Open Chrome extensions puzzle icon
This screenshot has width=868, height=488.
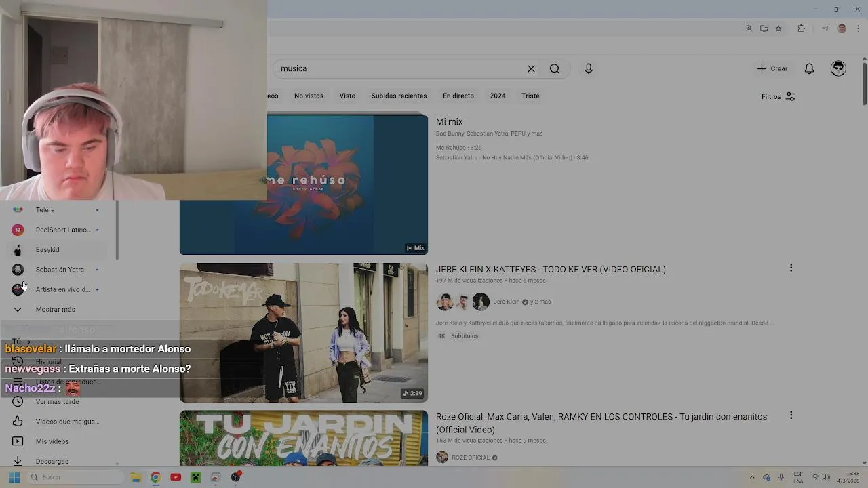point(802,28)
